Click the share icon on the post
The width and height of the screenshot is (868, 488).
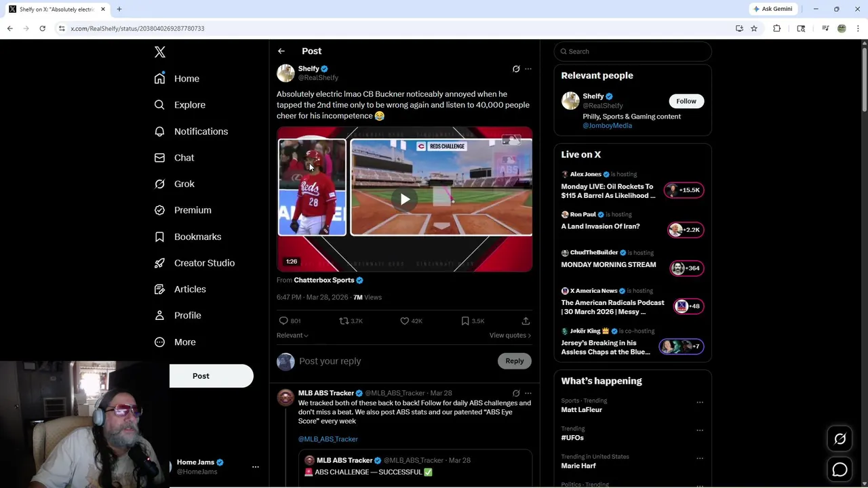526,321
